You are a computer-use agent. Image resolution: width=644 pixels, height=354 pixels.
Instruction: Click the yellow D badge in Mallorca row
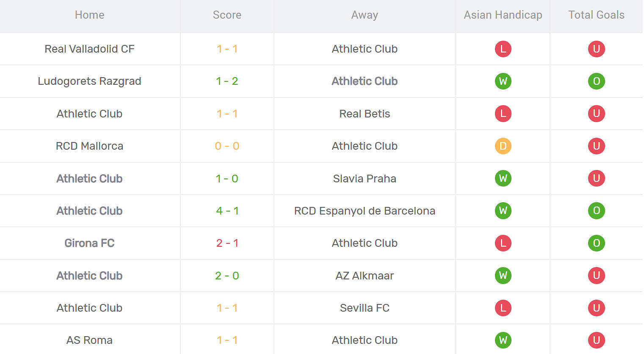pos(503,146)
